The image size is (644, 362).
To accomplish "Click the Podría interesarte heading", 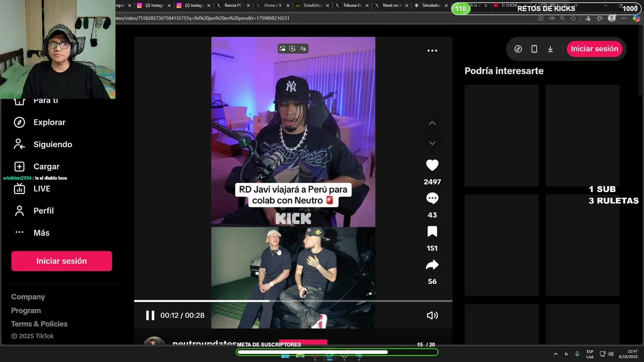I will (504, 71).
